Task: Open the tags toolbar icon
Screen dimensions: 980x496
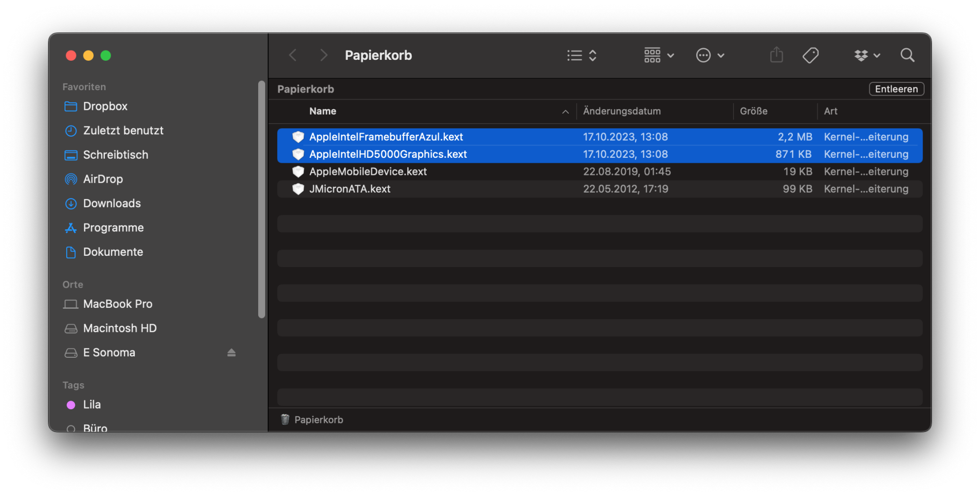Action: tap(810, 55)
